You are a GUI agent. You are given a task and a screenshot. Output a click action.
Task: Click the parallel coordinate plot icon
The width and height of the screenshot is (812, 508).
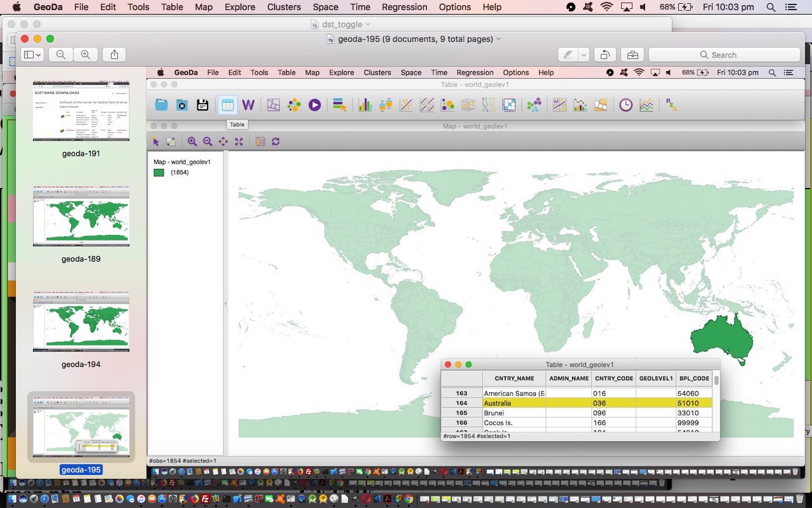click(488, 105)
